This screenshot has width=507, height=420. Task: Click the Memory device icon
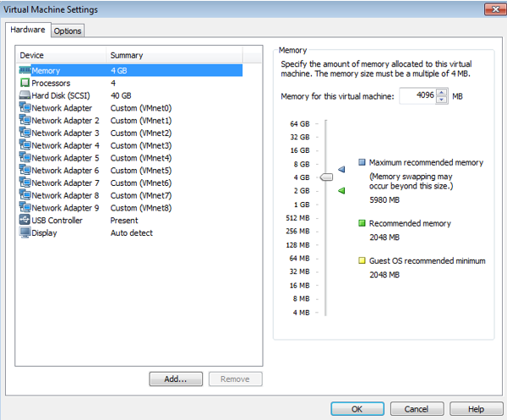(24, 71)
